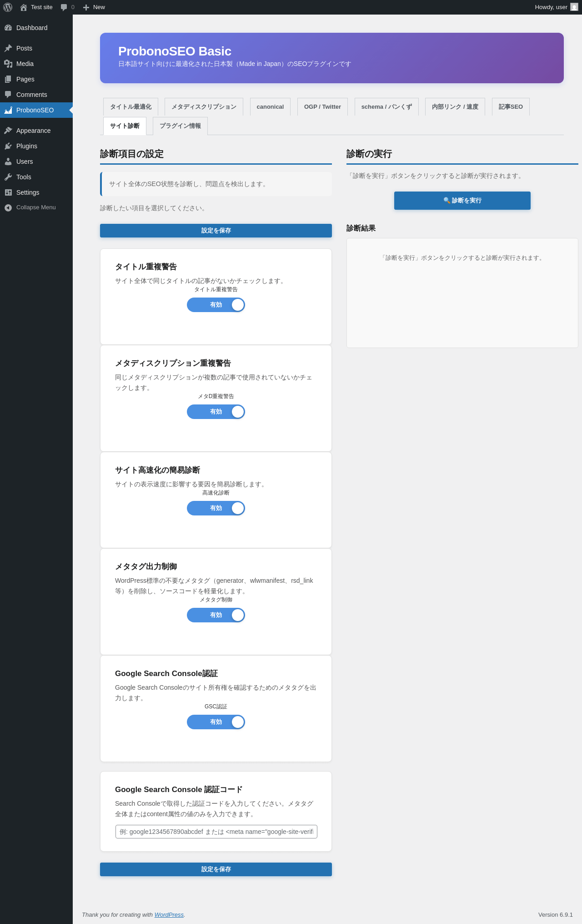582x924 pixels.
Task: Switch to the 内部リンク / 速度 tab
Action: pos(455,107)
